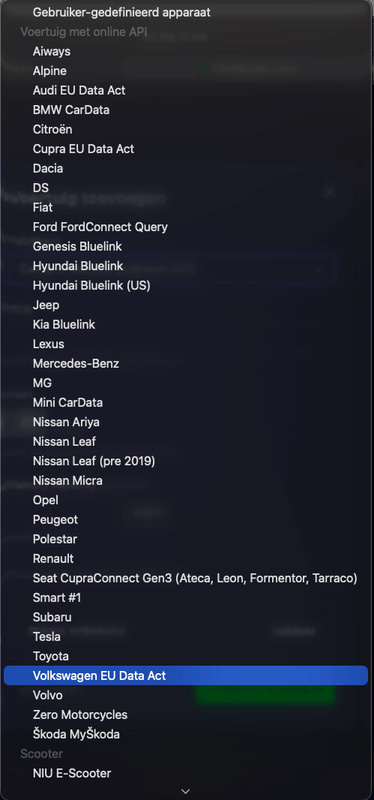Select BMW CarData entry
The image size is (374, 800).
pos(186,110)
